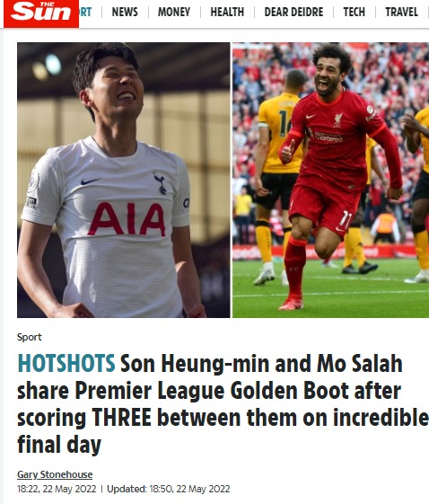Click The Sun logo
The image size is (429, 504).
coord(41,13)
